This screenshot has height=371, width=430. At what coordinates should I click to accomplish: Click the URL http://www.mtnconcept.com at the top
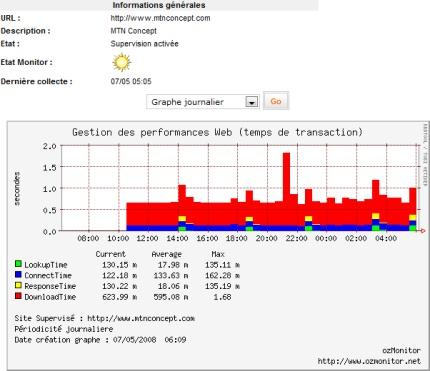point(160,18)
